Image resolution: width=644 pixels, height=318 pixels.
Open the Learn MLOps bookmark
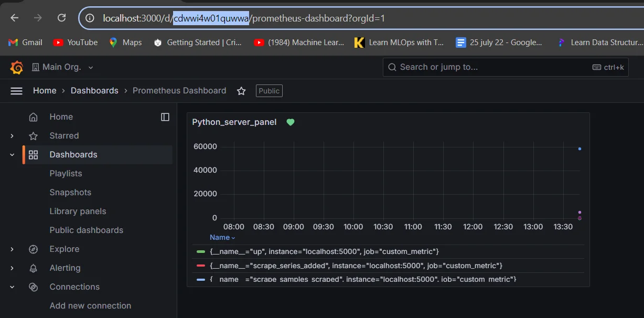(x=400, y=43)
